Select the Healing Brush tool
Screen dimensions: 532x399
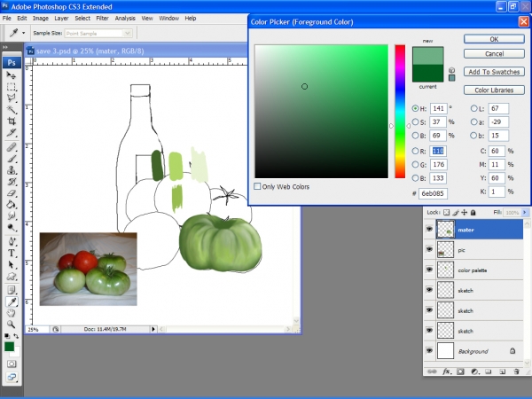coord(12,147)
